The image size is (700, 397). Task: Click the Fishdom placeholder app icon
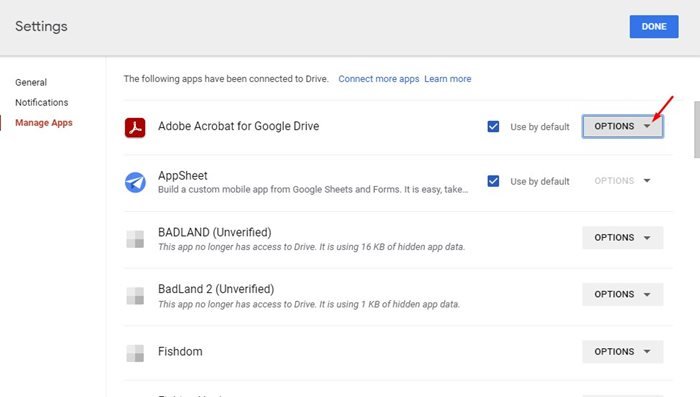click(x=135, y=353)
